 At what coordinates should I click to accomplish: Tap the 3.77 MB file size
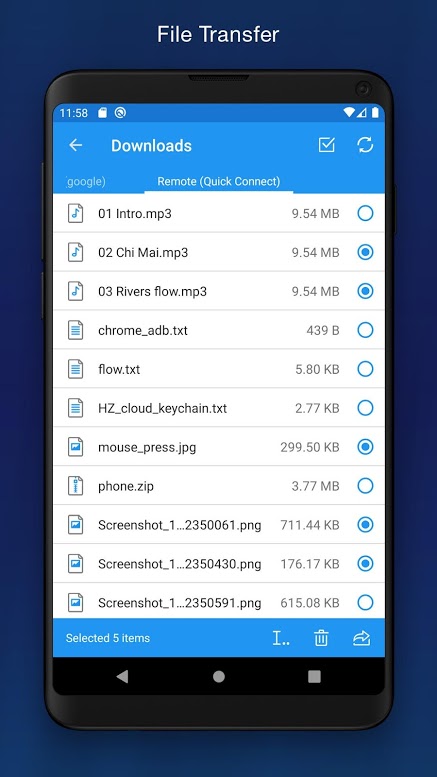pyautogui.click(x=315, y=486)
